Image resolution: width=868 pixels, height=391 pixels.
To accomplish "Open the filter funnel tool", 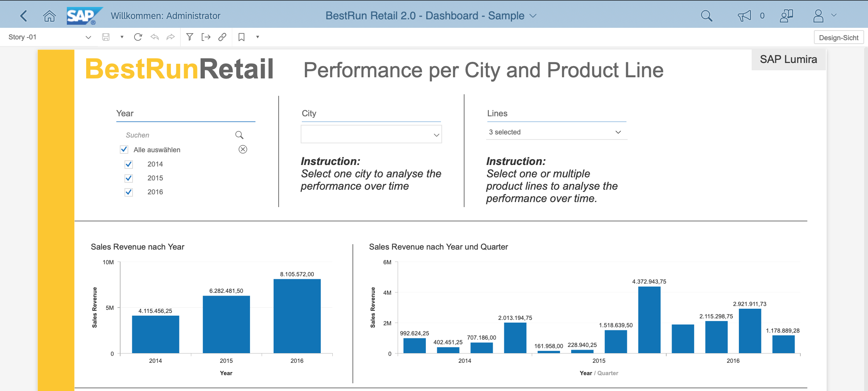I will point(190,37).
